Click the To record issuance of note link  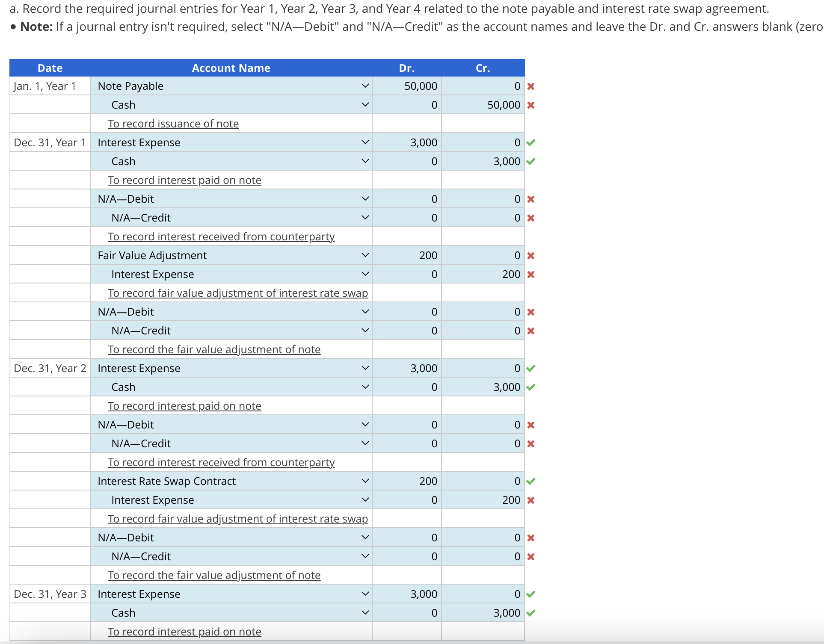(173, 124)
